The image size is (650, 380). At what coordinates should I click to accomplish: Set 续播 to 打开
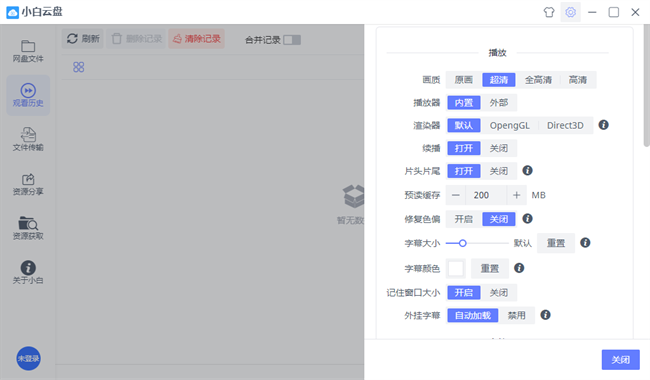click(464, 148)
